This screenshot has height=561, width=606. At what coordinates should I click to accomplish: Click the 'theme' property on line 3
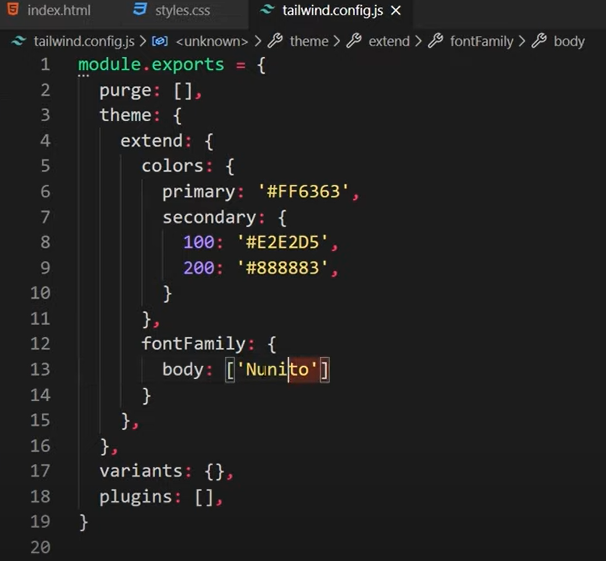[125, 115]
